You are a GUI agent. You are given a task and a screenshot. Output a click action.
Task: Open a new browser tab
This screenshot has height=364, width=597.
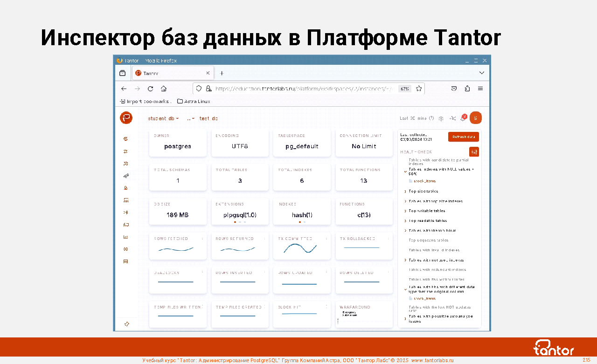222,73
